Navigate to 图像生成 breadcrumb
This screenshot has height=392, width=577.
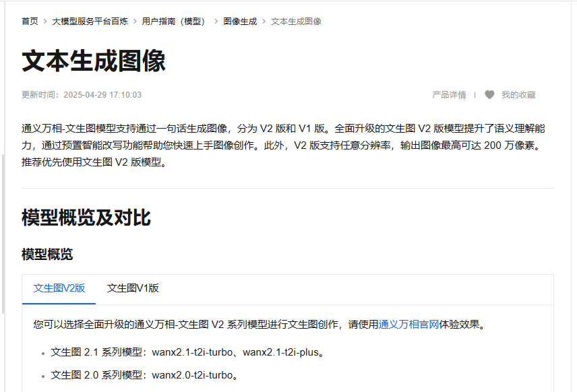point(240,22)
